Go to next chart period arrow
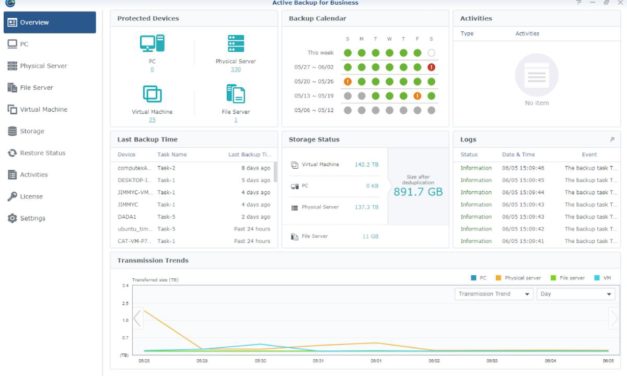627x376 pixels. point(614,318)
